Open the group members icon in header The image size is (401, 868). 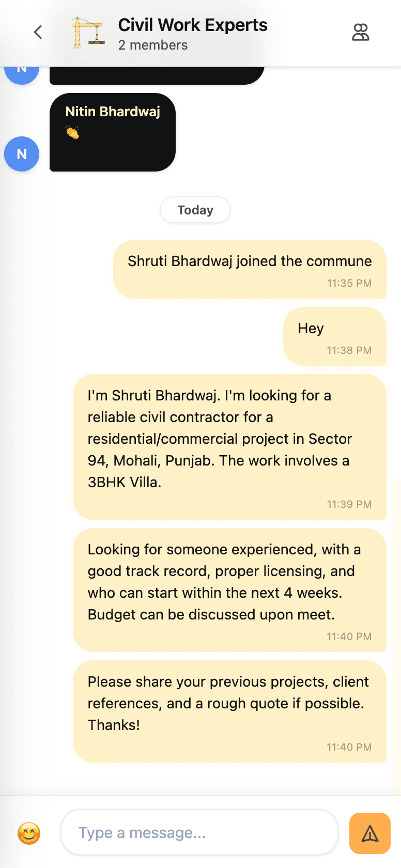tap(360, 32)
